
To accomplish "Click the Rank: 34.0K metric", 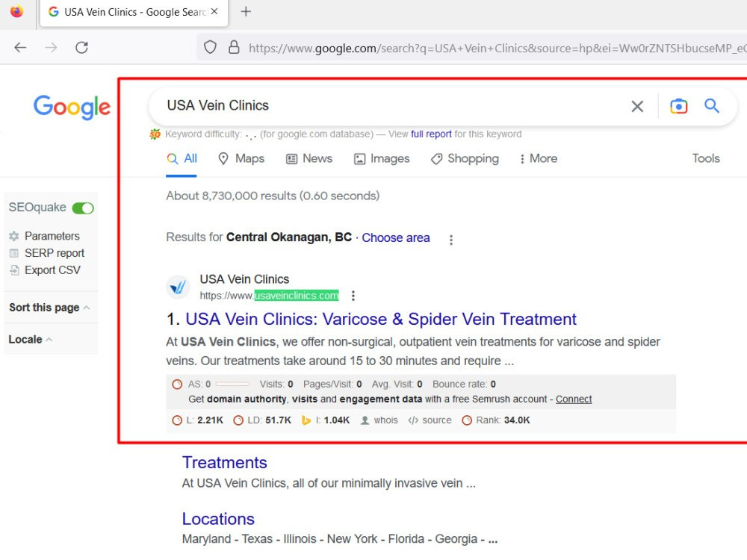I will [496, 420].
